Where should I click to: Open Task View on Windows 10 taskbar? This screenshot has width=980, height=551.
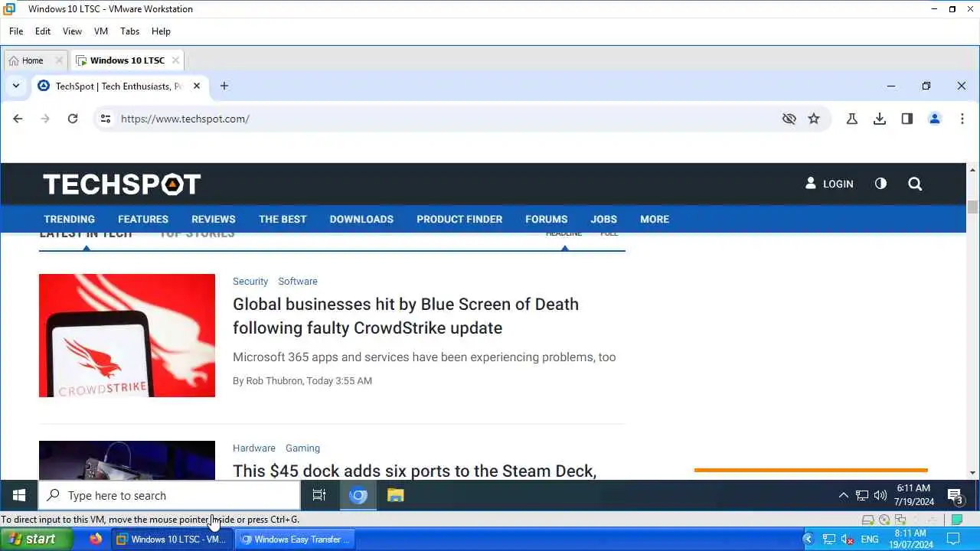point(319,495)
